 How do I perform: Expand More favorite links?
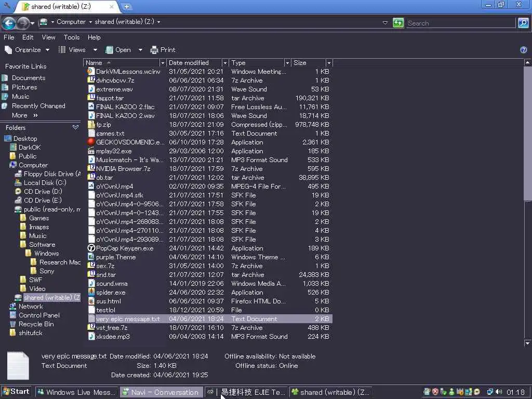(25, 115)
